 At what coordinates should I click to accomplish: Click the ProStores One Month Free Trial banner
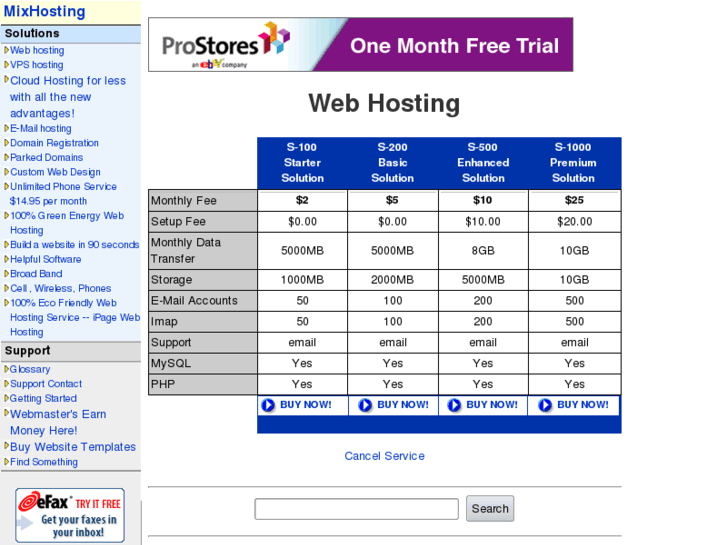360,45
